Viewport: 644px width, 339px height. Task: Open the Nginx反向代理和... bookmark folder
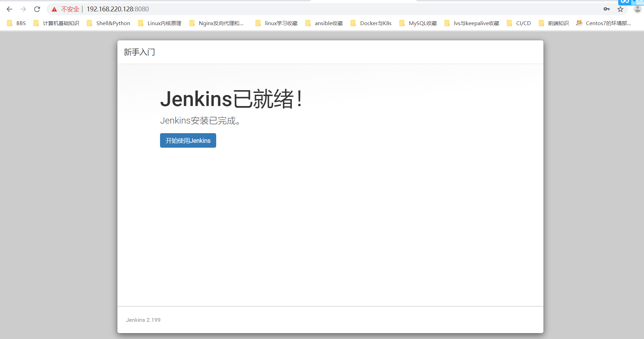217,23
